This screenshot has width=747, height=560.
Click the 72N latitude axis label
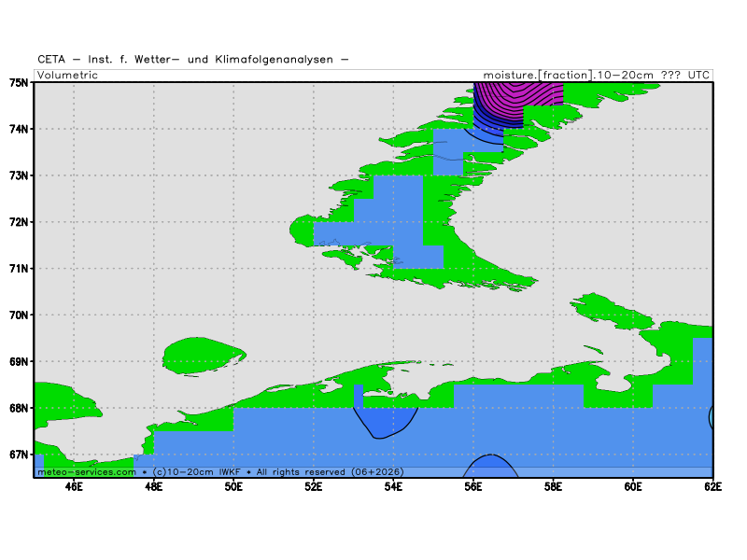(18, 222)
